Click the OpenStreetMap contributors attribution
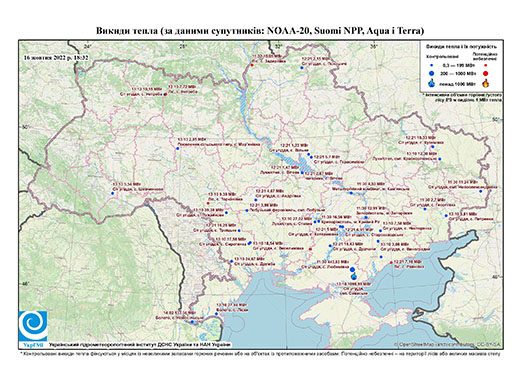520x368 pixels. (x=448, y=344)
